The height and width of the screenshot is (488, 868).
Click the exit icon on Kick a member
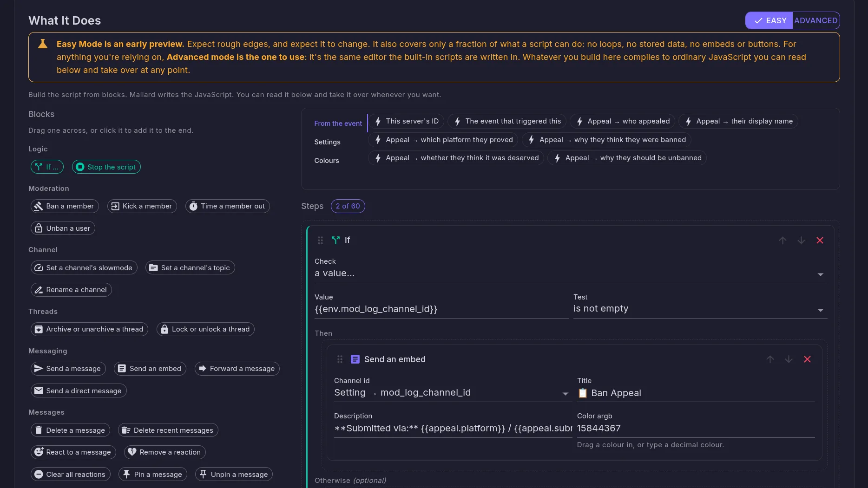115,206
